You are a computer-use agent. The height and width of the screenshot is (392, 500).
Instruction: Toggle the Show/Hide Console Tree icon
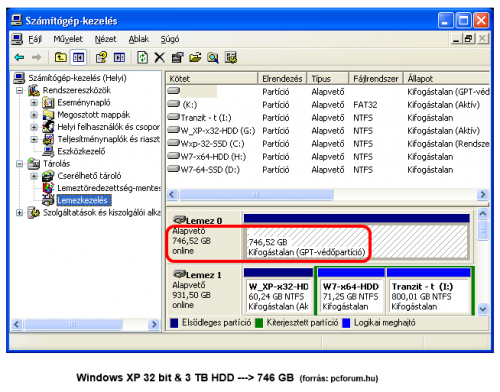point(79,58)
